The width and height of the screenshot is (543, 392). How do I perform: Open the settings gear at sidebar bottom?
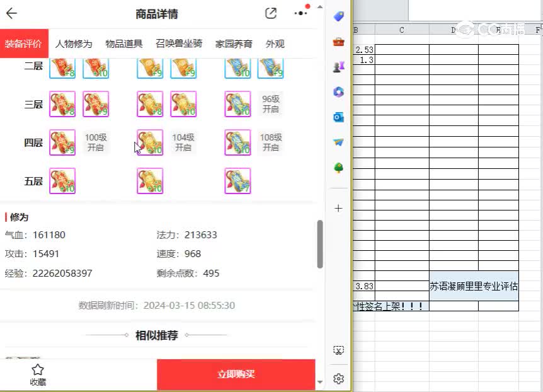[338, 378]
